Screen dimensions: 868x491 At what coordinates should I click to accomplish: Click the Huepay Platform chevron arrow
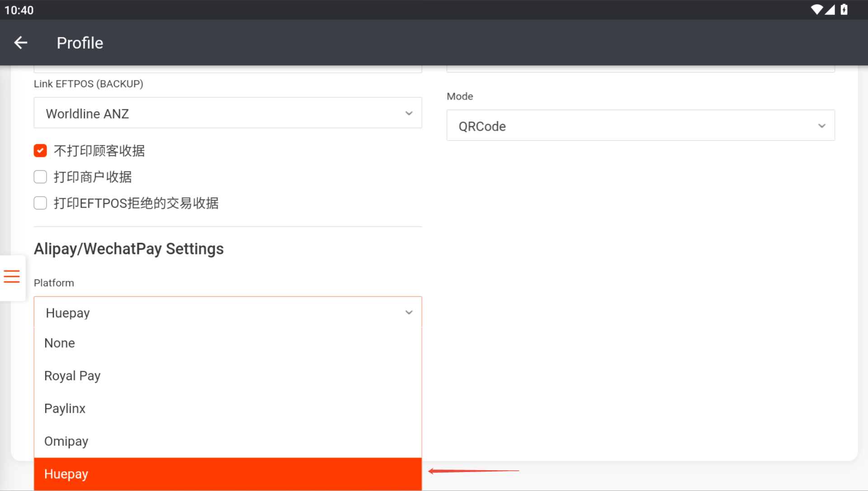tap(409, 313)
